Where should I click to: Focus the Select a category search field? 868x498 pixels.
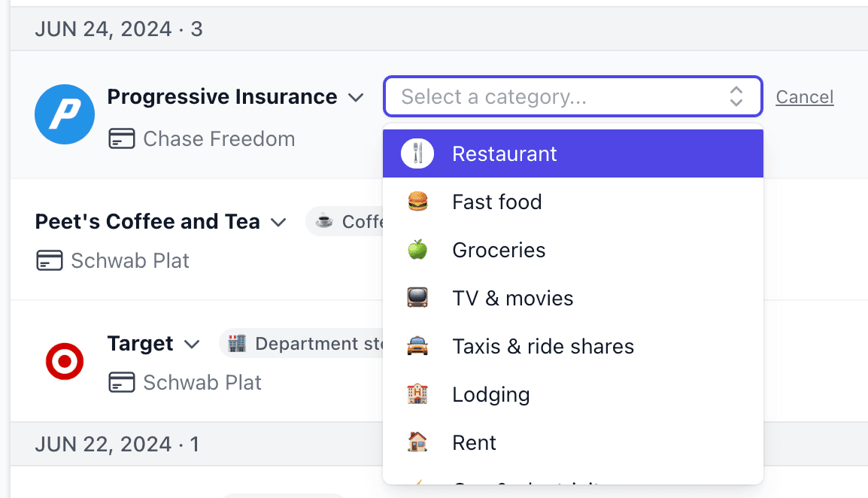pyautogui.click(x=573, y=96)
